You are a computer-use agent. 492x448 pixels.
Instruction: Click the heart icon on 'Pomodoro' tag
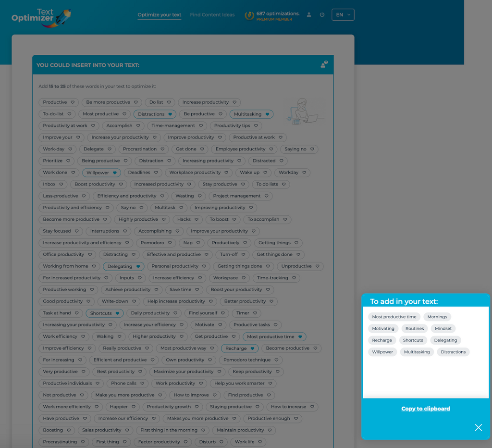170,243
